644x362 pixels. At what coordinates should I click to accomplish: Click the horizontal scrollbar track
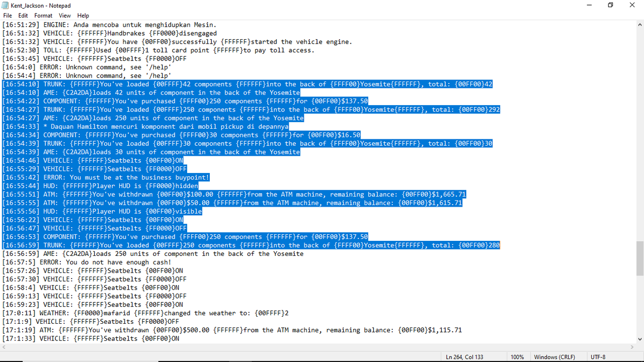click(317, 347)
